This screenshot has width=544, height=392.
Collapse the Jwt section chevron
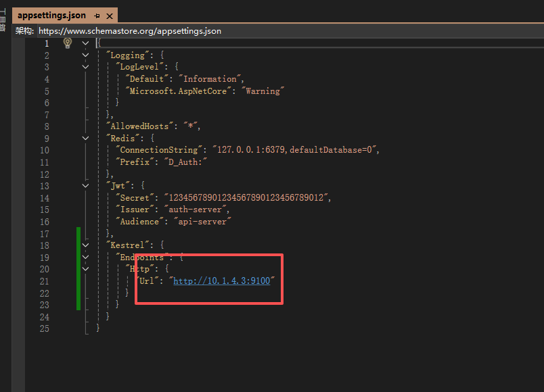[x=85, y=186]
